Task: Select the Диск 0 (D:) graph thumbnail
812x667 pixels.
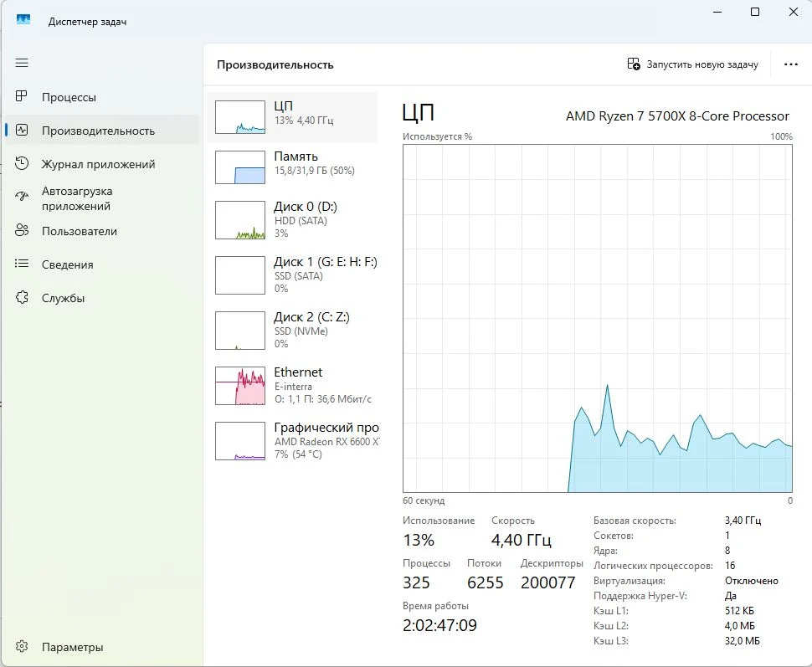Action: (x=239, y=220)
